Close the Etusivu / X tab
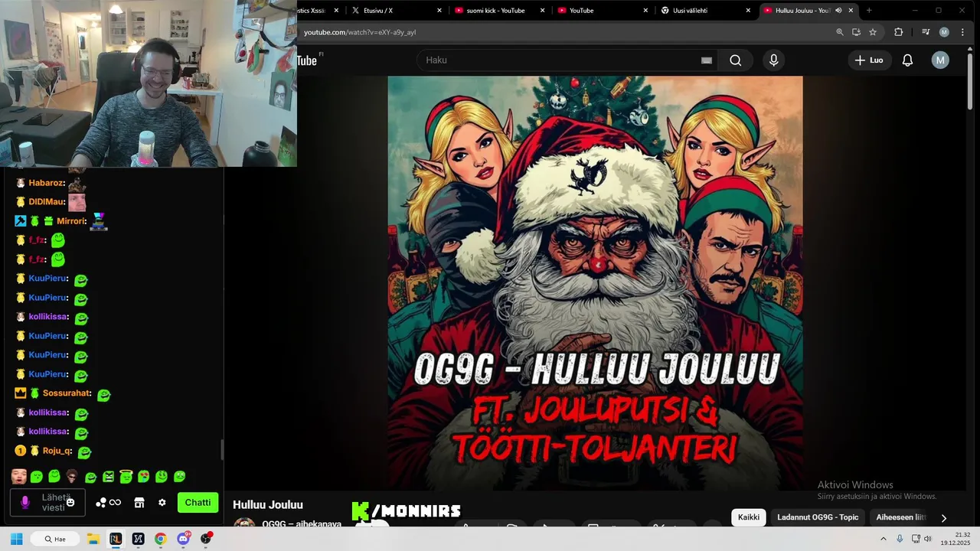This screenshot has height=551, width=980. tap(439, 11)
